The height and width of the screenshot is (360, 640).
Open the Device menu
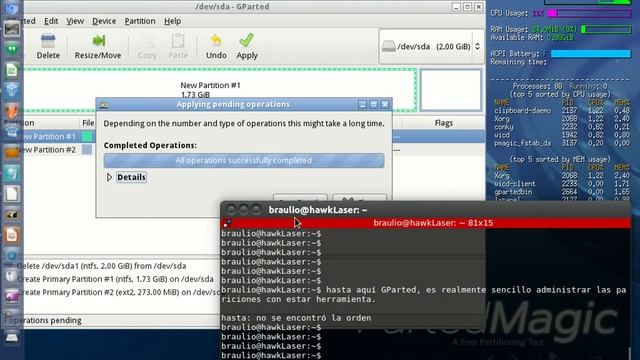(104, 21)
